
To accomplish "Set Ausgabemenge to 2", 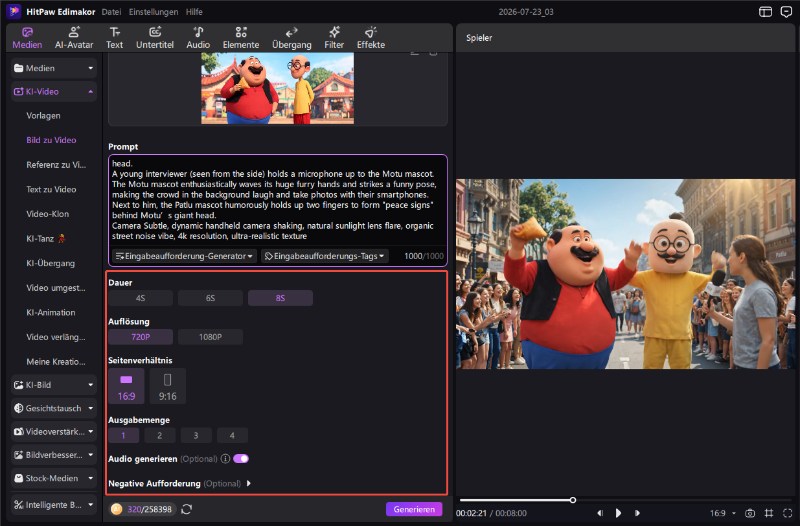I will 160,435.
